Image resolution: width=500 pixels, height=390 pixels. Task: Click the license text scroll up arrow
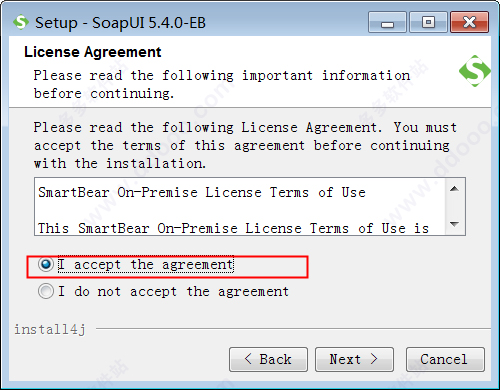pyautogui.click(x=454, y=189)
